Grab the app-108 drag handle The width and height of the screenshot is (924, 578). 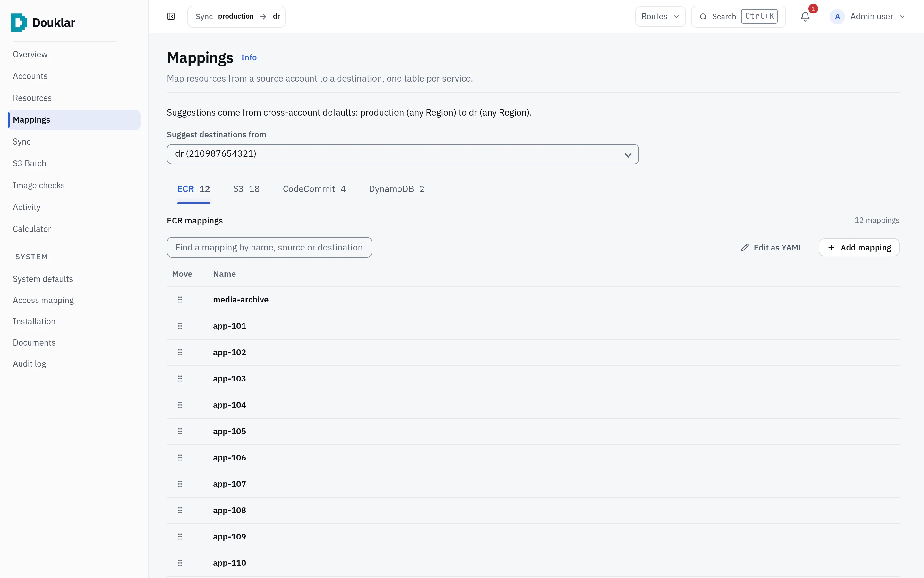pyautogui.click(x=180, y=510)
